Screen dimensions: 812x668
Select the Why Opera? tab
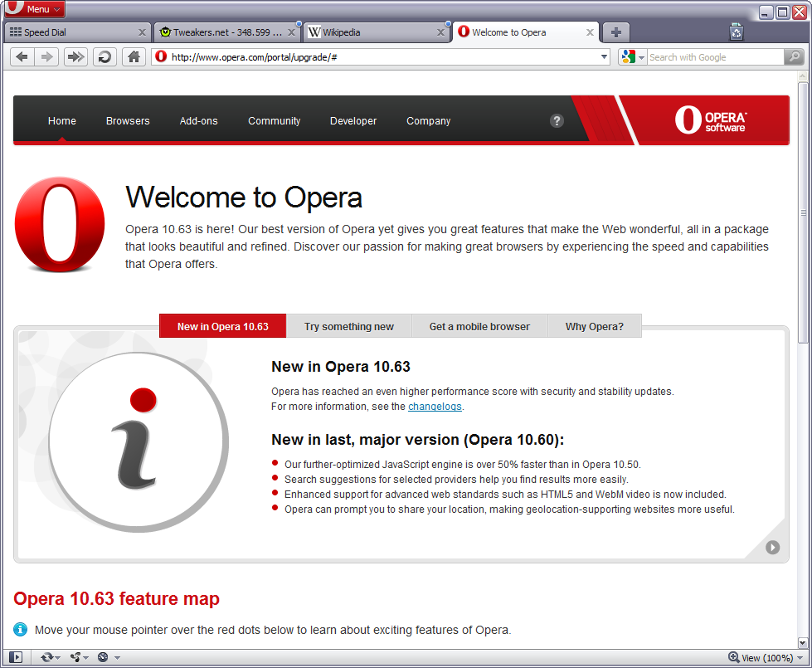[x=595, y=326]
